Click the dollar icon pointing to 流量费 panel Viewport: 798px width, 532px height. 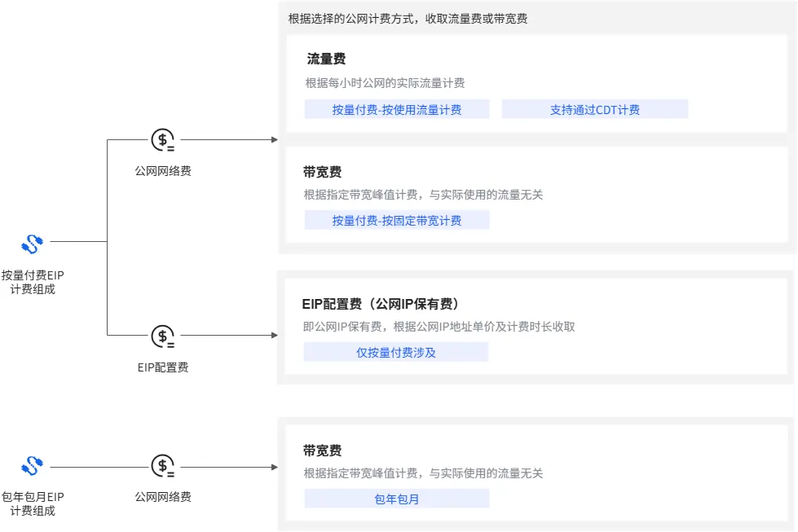coord(163,140)
